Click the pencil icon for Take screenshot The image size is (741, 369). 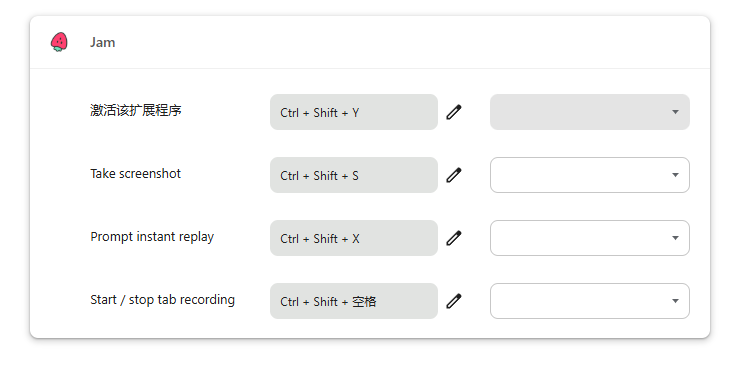pos(454,175)
